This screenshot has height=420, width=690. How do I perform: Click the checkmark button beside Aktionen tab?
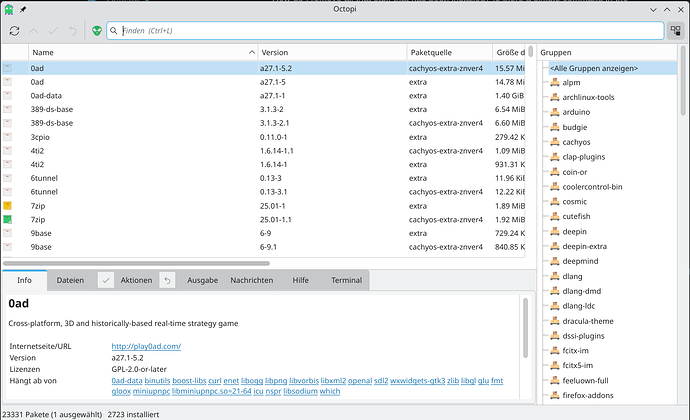tap(106, 280)
